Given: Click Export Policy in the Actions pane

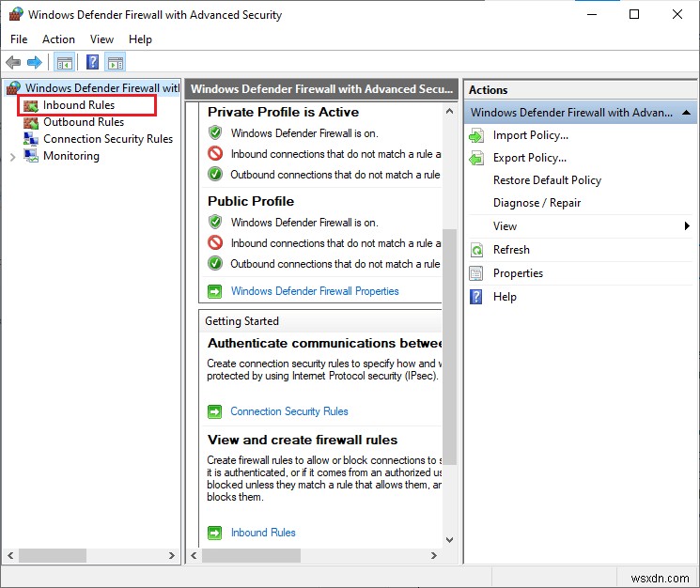Looking at the screenshot, I should 530,158.
